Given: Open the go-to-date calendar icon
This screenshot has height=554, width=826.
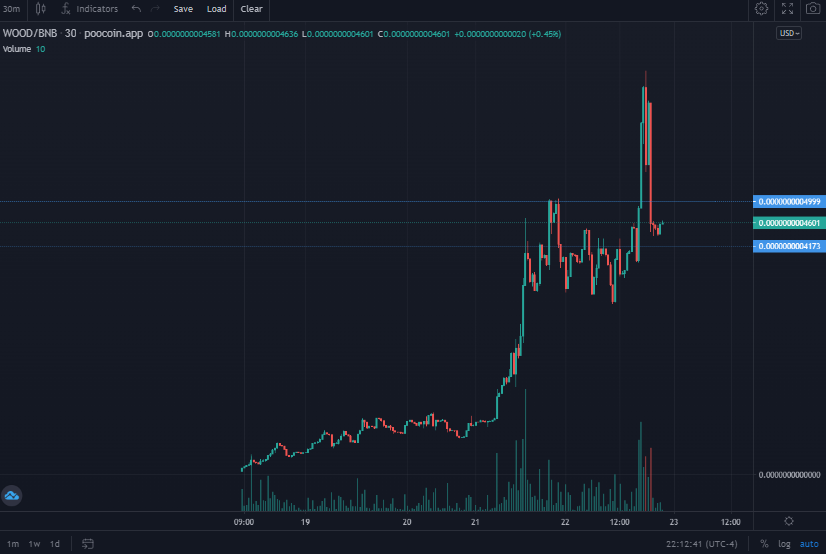Looking at the screenshot, I should (88, 544).
